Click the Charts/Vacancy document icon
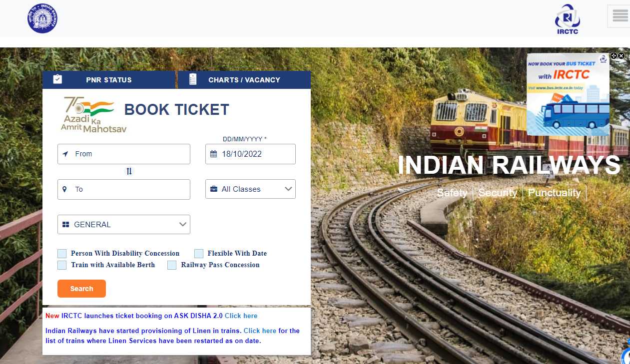The width and height of the screenshot is (630, 364). tap(193, 79)
